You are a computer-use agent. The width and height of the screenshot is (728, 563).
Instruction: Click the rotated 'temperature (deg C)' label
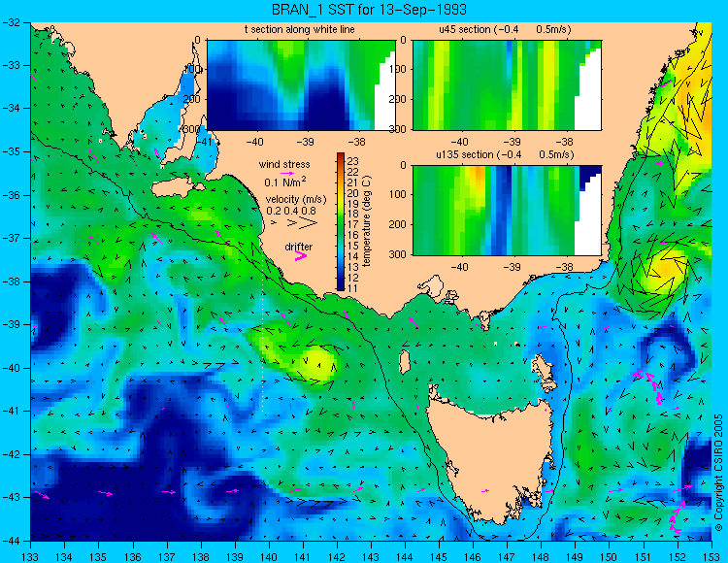[x=367, y=221]
